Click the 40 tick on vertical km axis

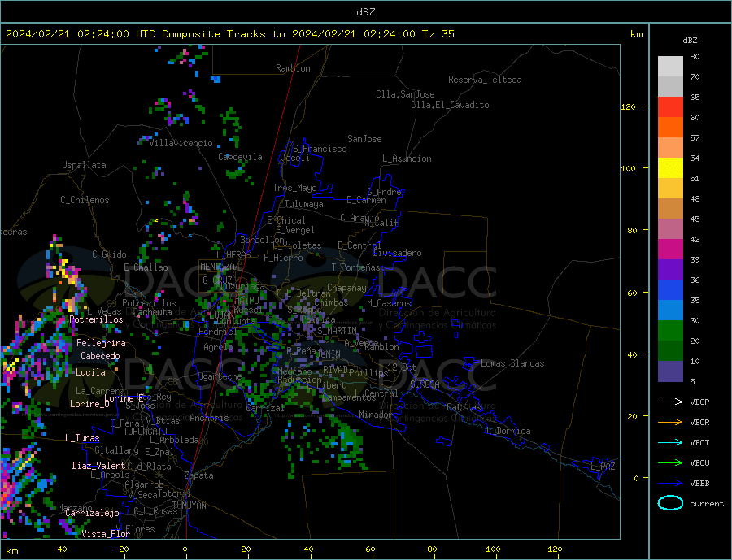tap(632, 354)
